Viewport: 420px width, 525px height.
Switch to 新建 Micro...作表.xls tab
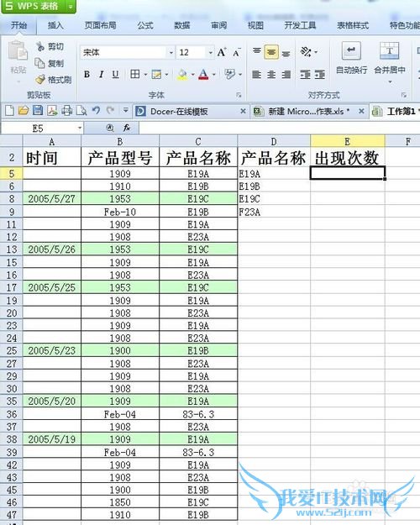308,112
